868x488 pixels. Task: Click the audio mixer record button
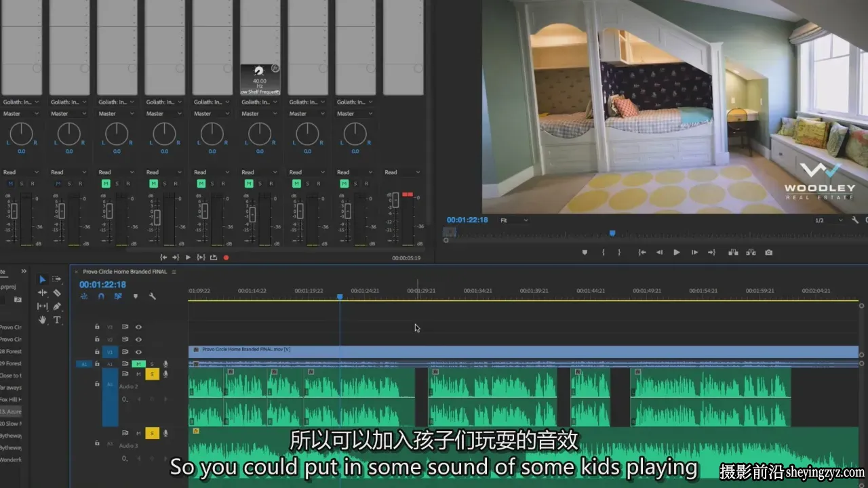coord(226,258)
